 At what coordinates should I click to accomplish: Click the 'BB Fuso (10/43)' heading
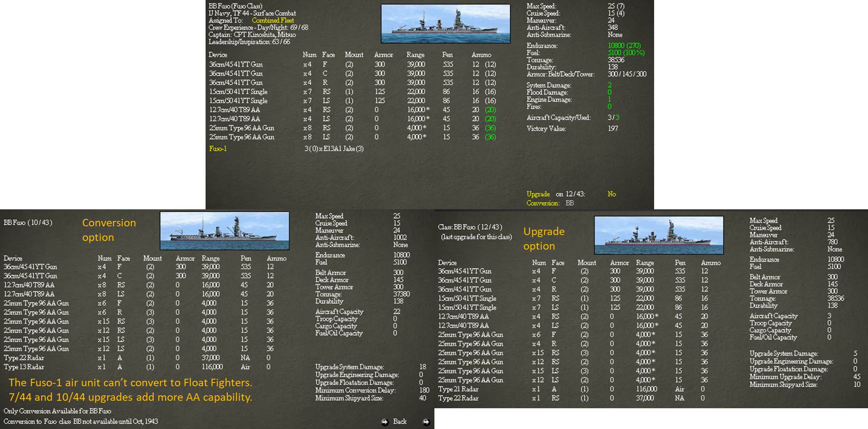(x=28, y=223)
